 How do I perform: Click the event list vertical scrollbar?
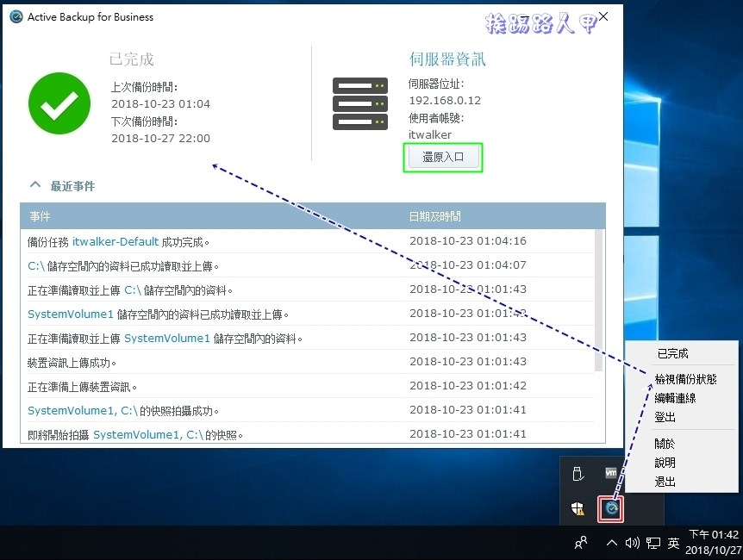point(598,301)
